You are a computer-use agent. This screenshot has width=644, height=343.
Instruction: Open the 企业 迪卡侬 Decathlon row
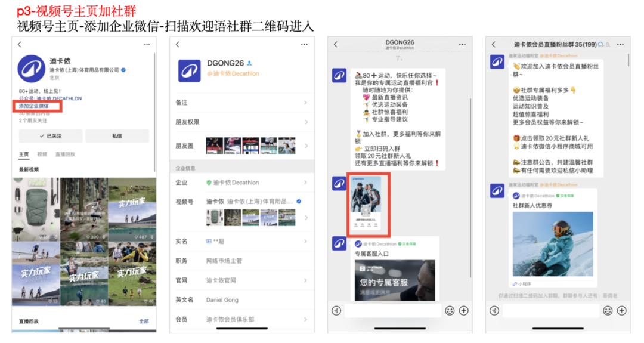click(x=242, y=183)
